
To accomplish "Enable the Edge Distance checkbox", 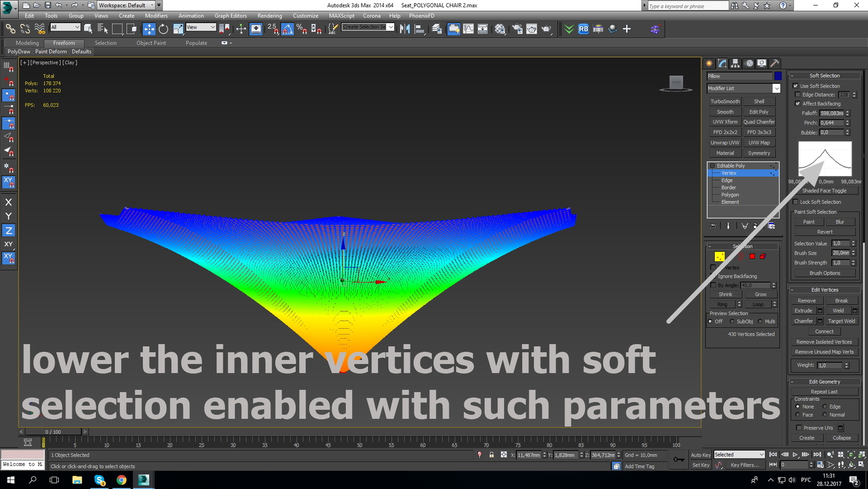I will pos(799,95).
